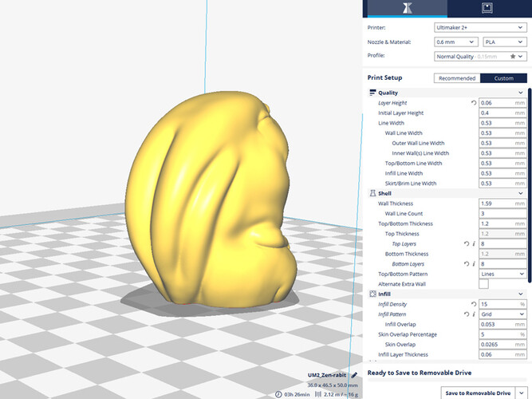This screenshot has height=399, width=532.
Task: Click the Outer Wall Line Width field
Action: 502,143
